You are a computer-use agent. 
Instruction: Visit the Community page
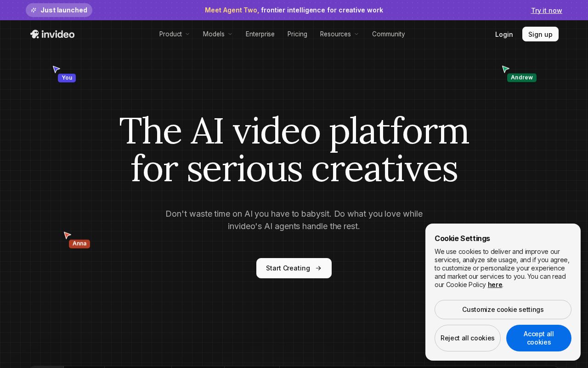click(x=389, y=34)
